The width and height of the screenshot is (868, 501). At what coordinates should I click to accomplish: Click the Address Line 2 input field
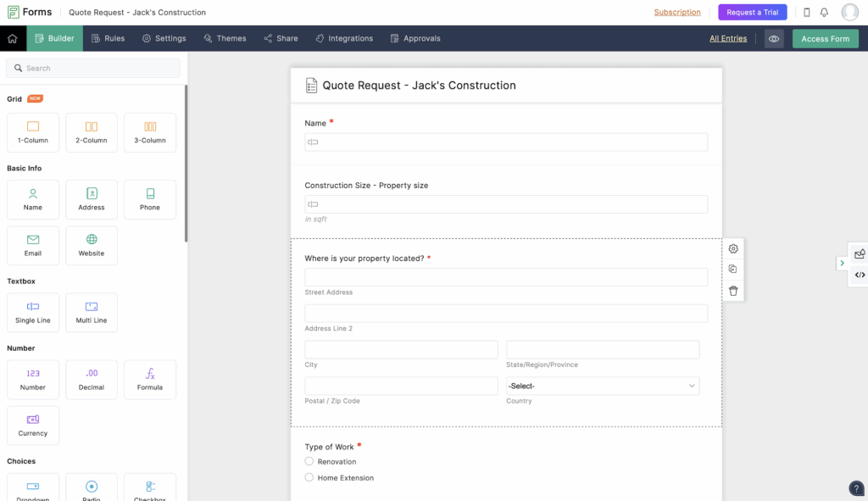click(506, 314)
